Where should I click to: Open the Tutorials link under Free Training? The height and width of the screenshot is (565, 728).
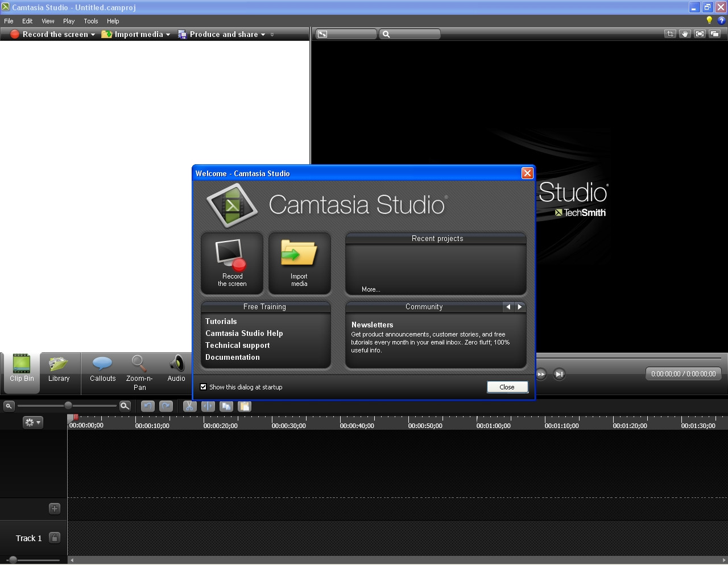[x=221, y=321]
